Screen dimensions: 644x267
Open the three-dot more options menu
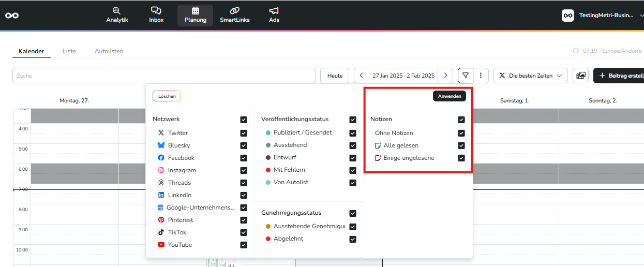pyautogui.click(x=481, y=76)
